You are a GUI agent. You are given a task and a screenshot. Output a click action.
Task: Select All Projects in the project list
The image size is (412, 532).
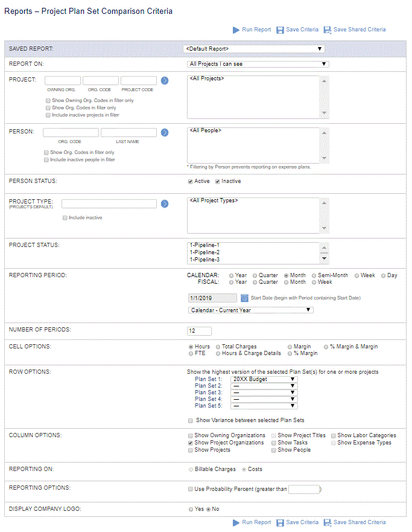click(207, 79)
